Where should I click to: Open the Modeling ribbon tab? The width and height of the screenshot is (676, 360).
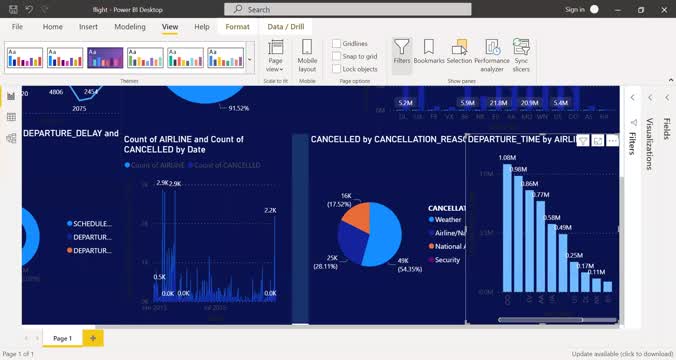coord(130,27)
